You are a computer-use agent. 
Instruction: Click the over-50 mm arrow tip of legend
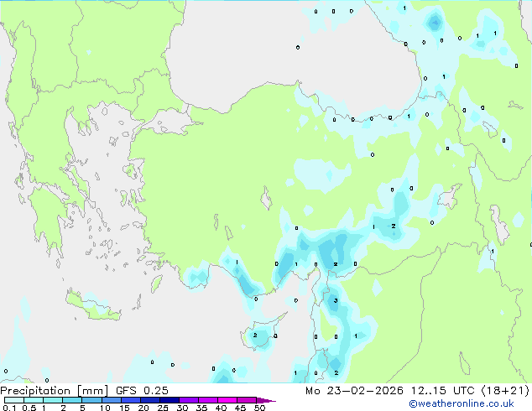(266, 400)
